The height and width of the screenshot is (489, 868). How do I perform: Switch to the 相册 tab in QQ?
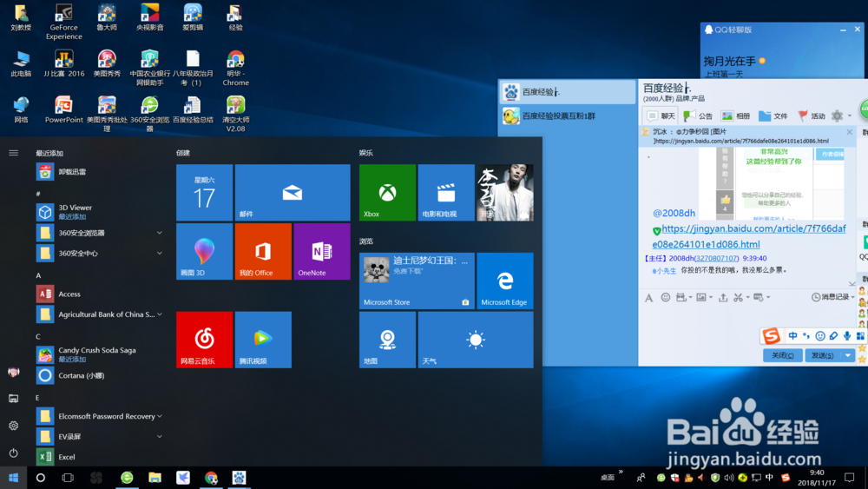click(x=736, y=116)
